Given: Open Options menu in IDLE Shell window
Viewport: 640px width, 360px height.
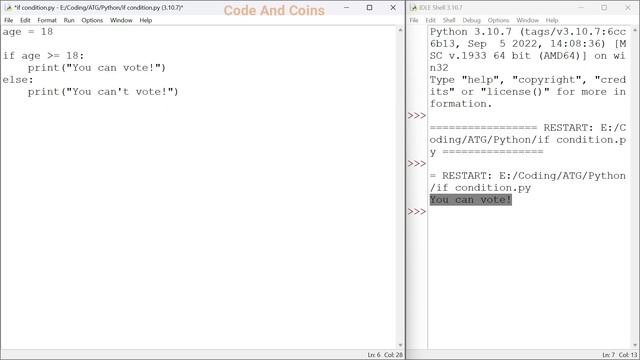Looking at the screenshot, I should click(x=498, y=20).
